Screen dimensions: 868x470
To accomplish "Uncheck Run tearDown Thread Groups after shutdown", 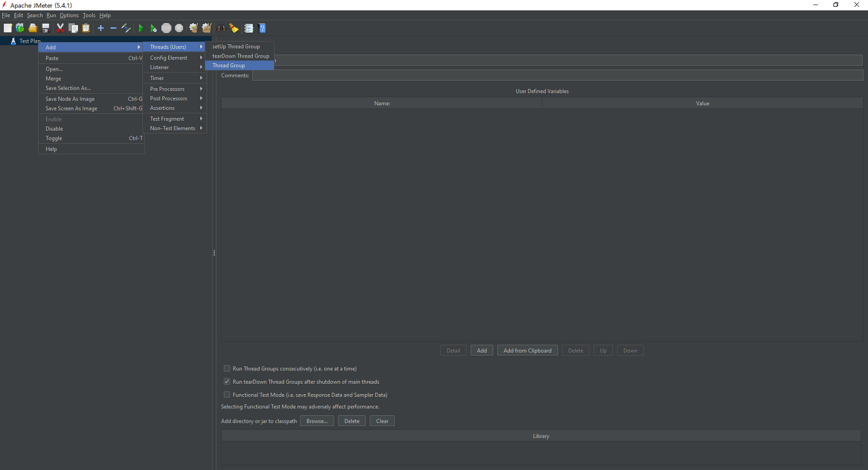I will pos(227,382).
